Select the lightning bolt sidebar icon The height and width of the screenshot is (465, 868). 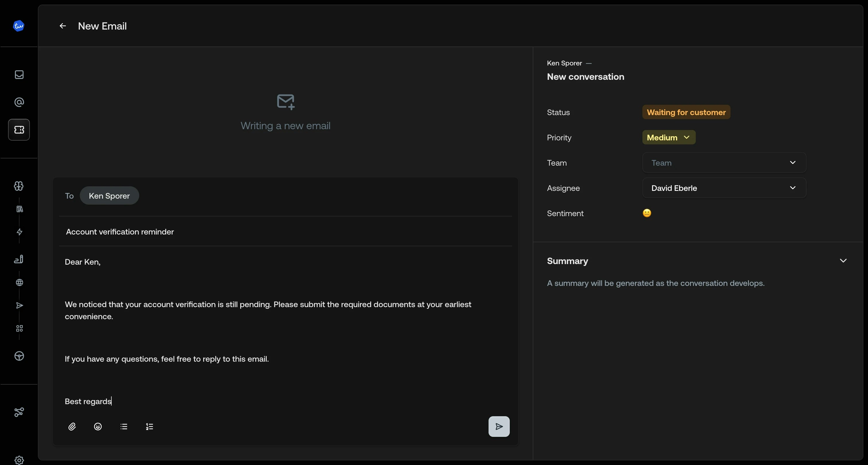(19, 232)
